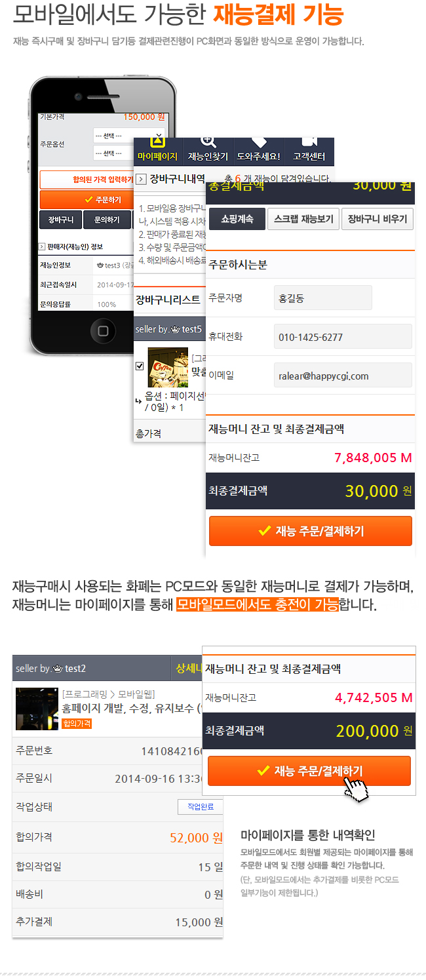
Task: Tap the 장바구니 button on phone
Action: tap(61, 220)
